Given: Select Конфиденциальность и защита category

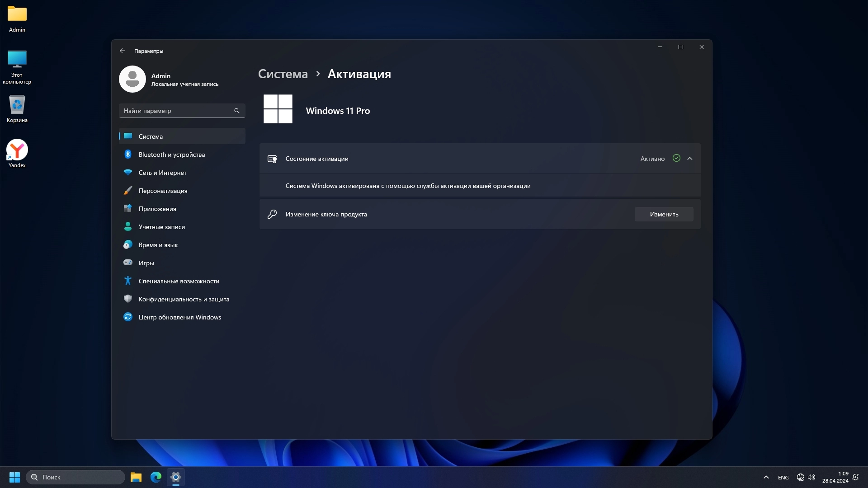Looking at the screenshot, I should click(184, 299).
